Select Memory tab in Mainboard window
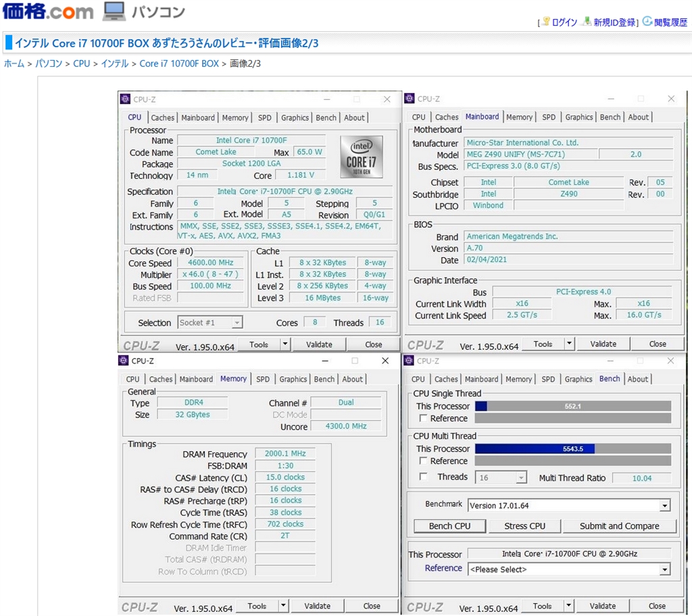The image size is (692, 616). click(519, 118)
